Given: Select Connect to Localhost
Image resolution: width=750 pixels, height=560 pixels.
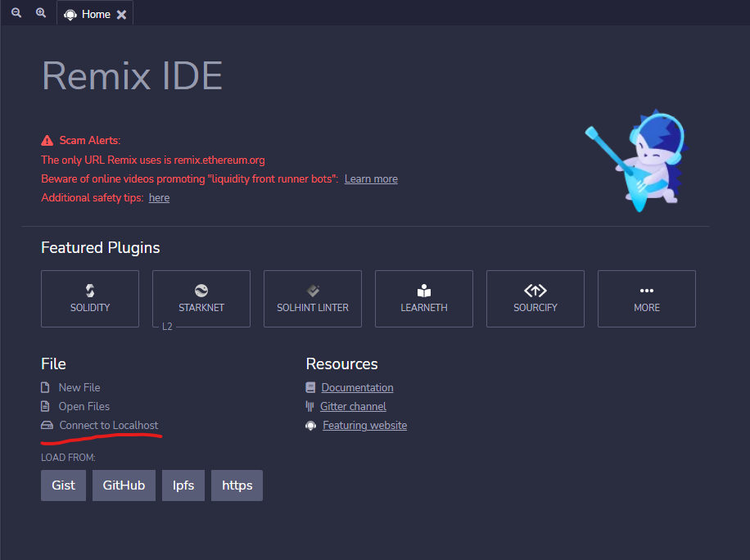Looking at the screenshot, I should coord(109,425).
